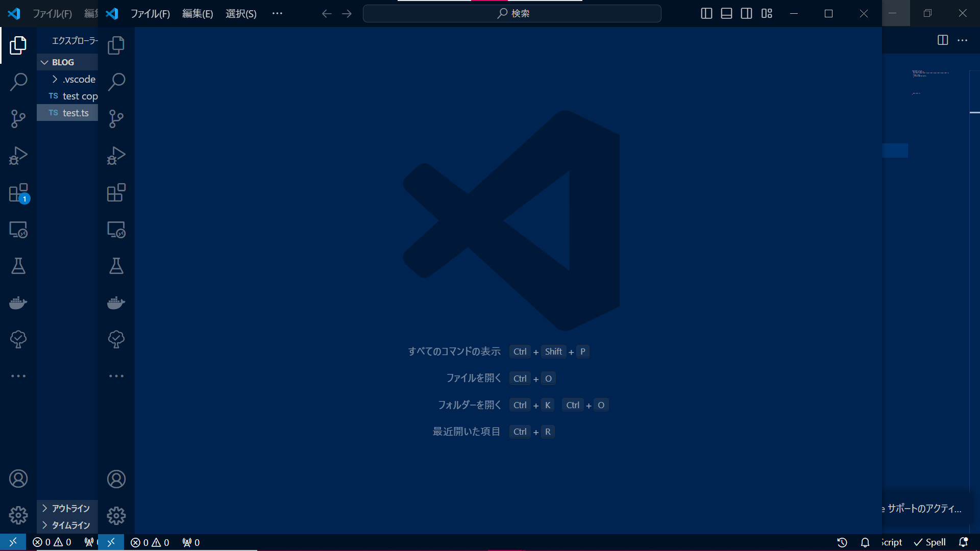Select Explorer icon in back window activity bar
Viewport: 980px width, 551px height.
click(18, 45)
